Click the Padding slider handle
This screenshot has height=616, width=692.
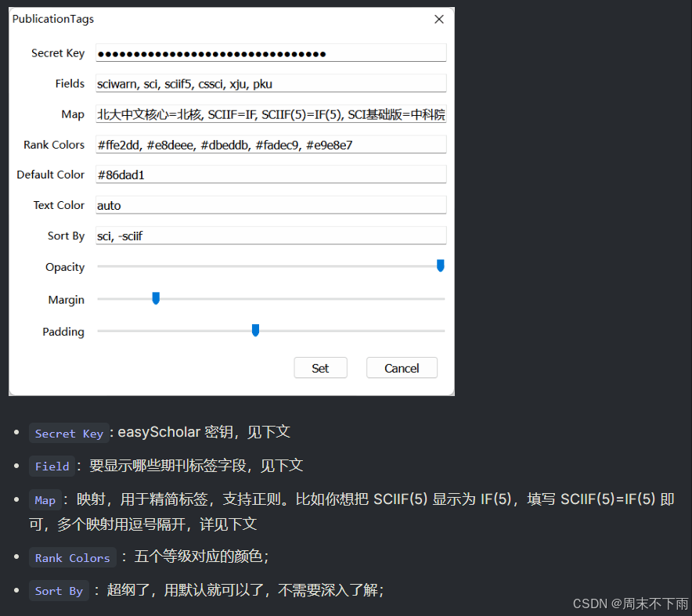tap(255, 330)
